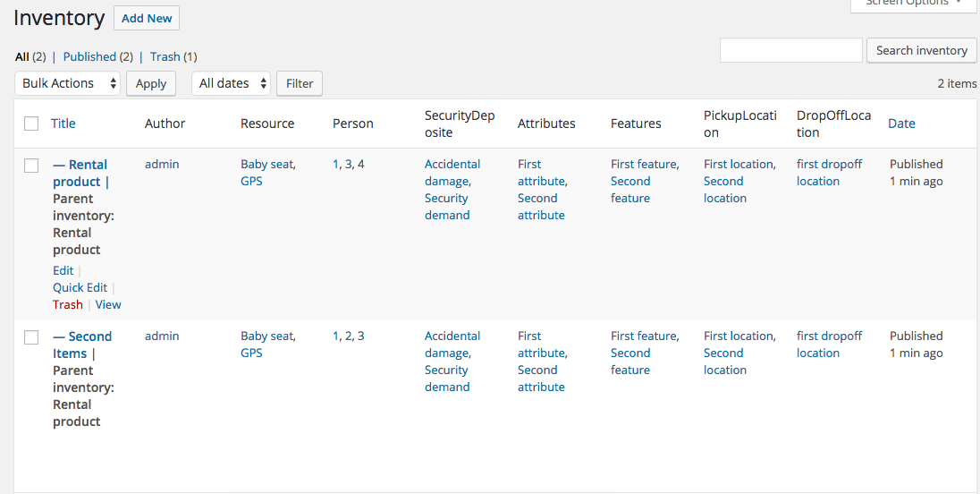Click the Inventory page heading
The width and height of the screenshot is (980, 494).
pyautogui.click(x=59, y=18)
